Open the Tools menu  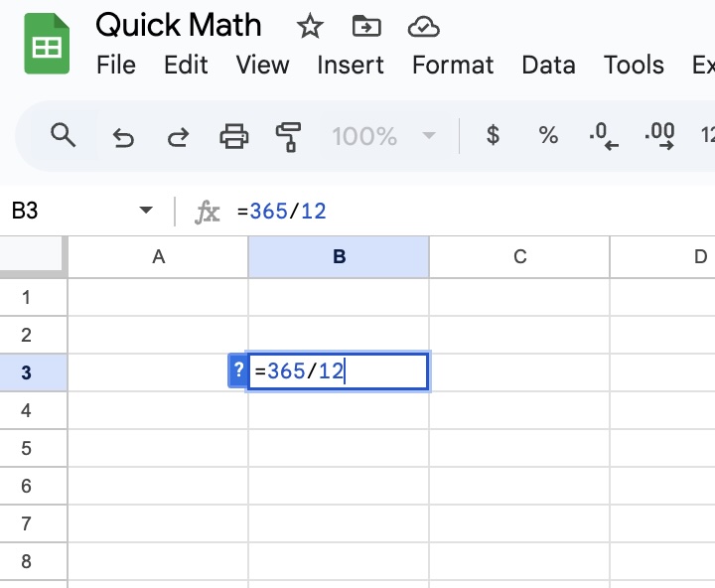pos(634,65)
